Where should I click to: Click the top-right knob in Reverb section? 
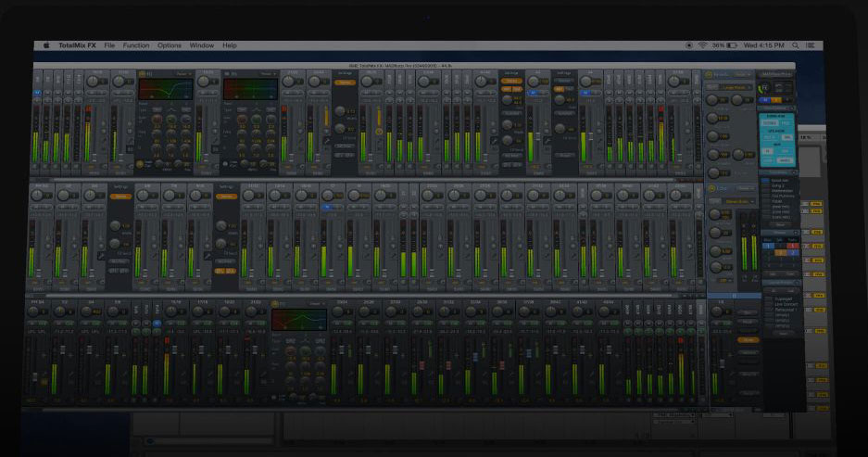737,100
